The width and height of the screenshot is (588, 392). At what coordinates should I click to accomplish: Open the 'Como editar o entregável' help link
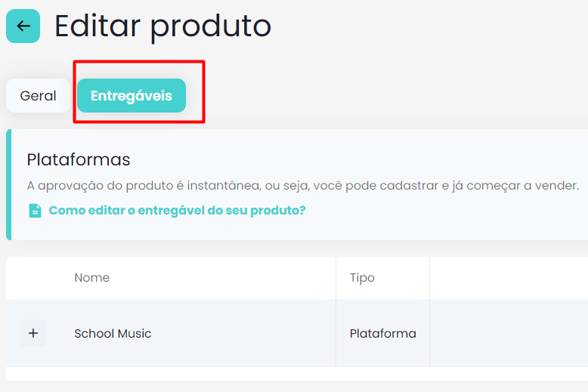pyautogui.click(x=177, y=210)
